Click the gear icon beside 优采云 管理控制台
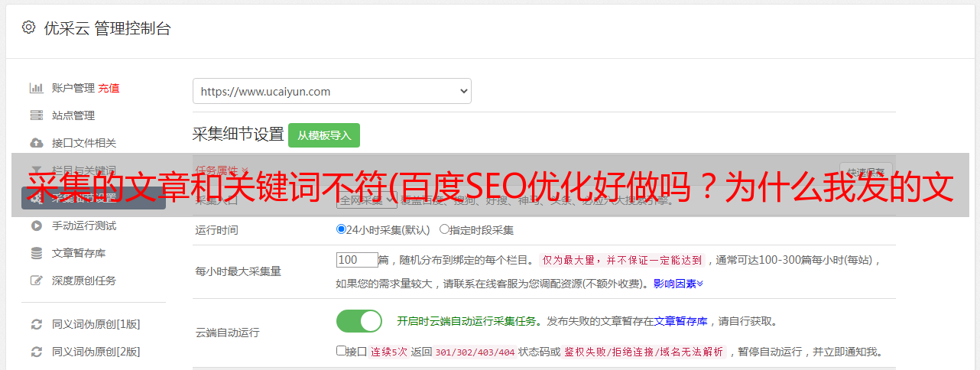 pos(28,28)
